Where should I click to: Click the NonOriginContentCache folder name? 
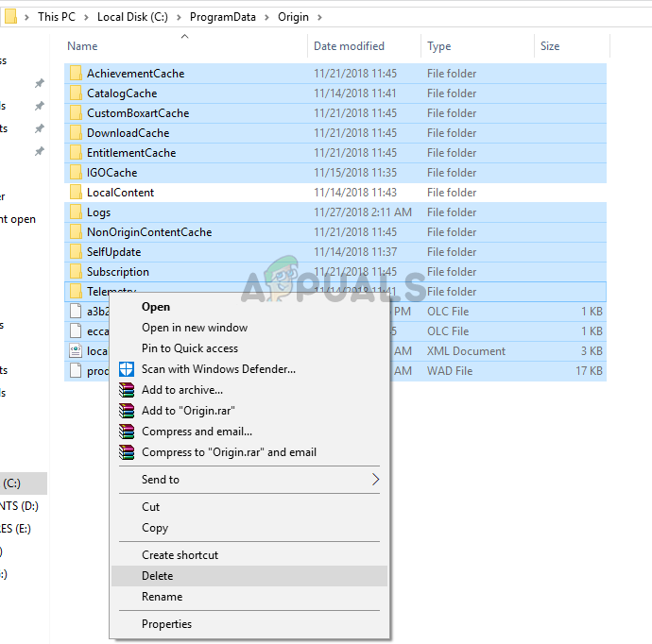click(x=149, y=232)
